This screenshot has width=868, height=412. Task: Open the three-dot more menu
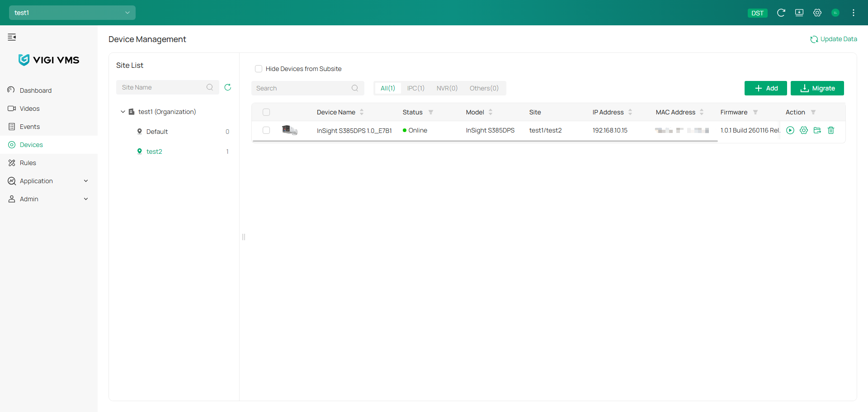point(854,13)
